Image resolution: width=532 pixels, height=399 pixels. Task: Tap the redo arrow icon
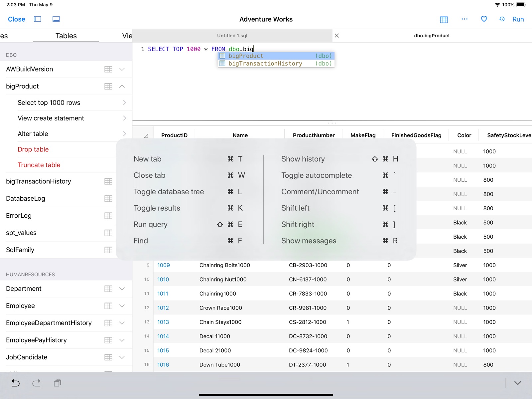[x=36, y=383]
